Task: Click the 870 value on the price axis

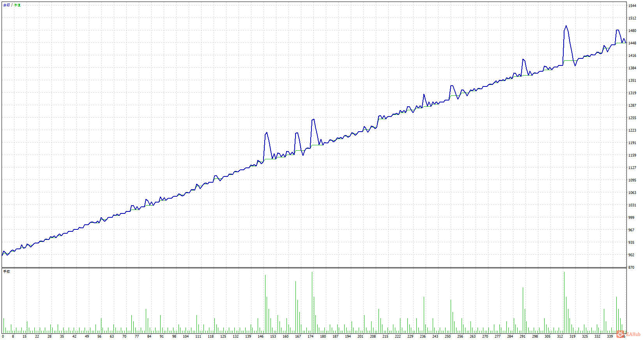Action: click(x=631, y=268)
